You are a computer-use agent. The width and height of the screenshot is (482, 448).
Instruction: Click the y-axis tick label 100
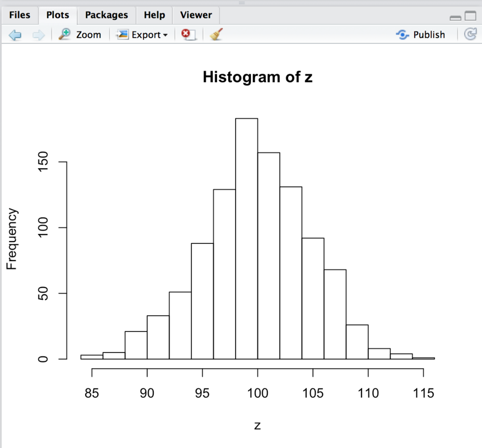click(43, 227)
